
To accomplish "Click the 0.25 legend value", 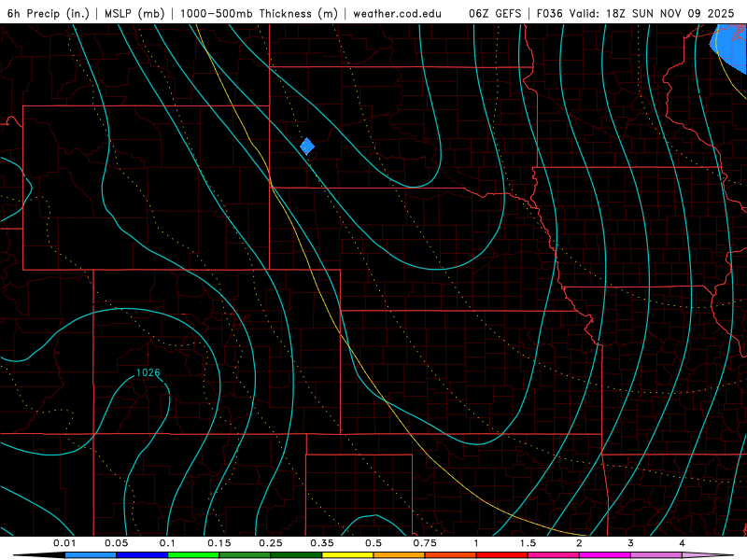I will 271,543.
